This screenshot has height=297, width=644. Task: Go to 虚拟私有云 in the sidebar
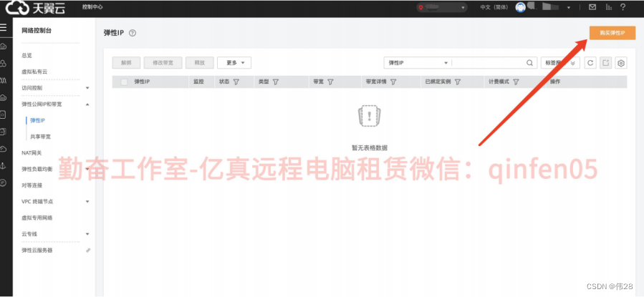pyautogui.click(x=34, y=72)
